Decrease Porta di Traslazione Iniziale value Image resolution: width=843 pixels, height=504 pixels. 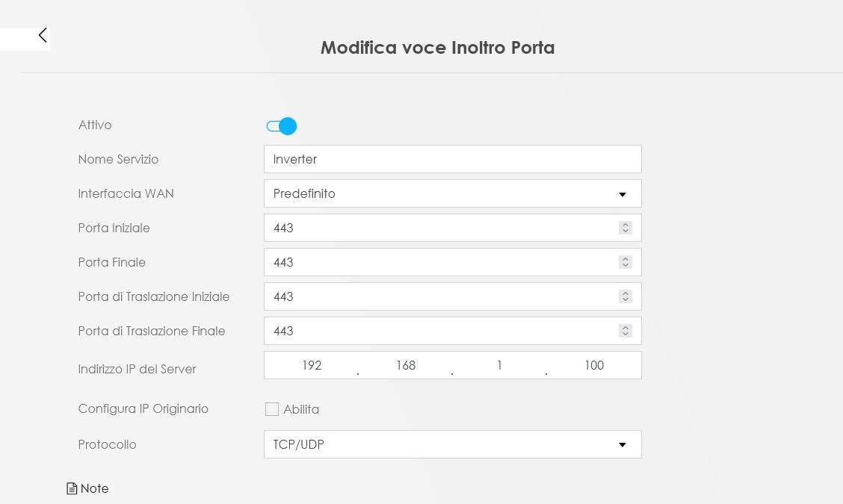coord(626,300)
